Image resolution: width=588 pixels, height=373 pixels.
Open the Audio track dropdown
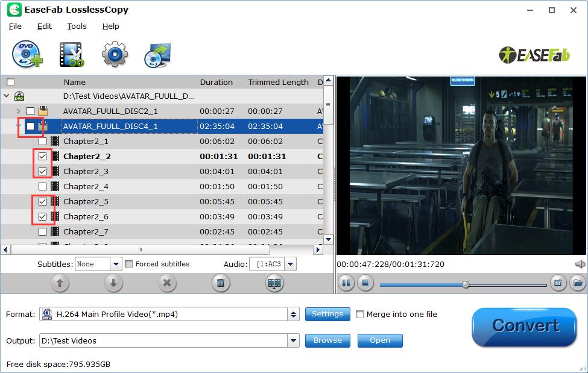(291, 265)
